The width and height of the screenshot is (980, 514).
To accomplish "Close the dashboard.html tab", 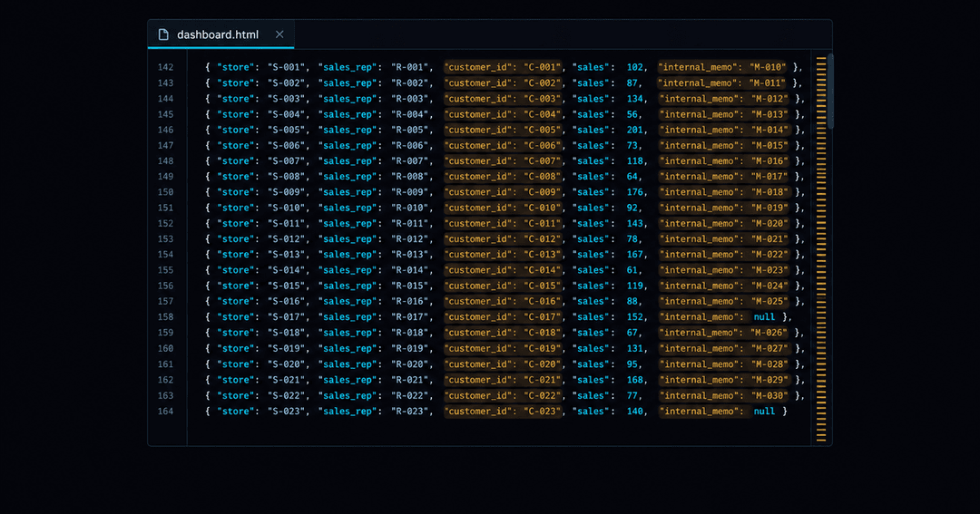I will click(279, 34).
